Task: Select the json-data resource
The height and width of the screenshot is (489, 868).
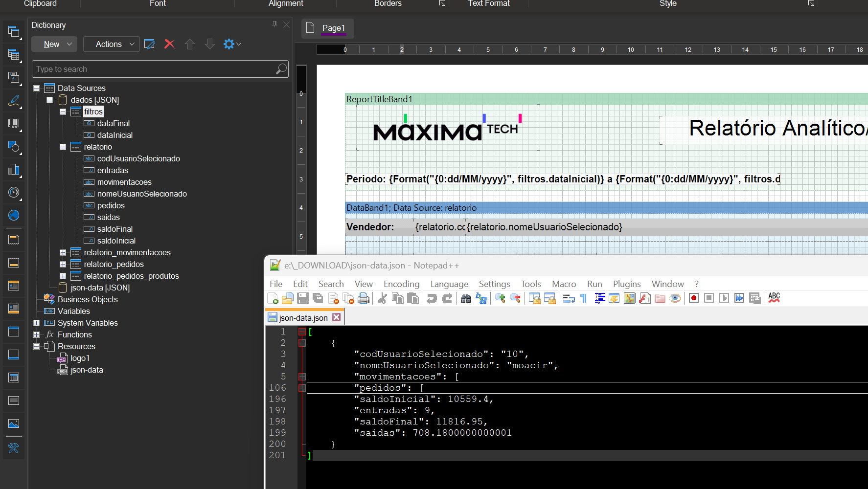Action: point(87,370)
